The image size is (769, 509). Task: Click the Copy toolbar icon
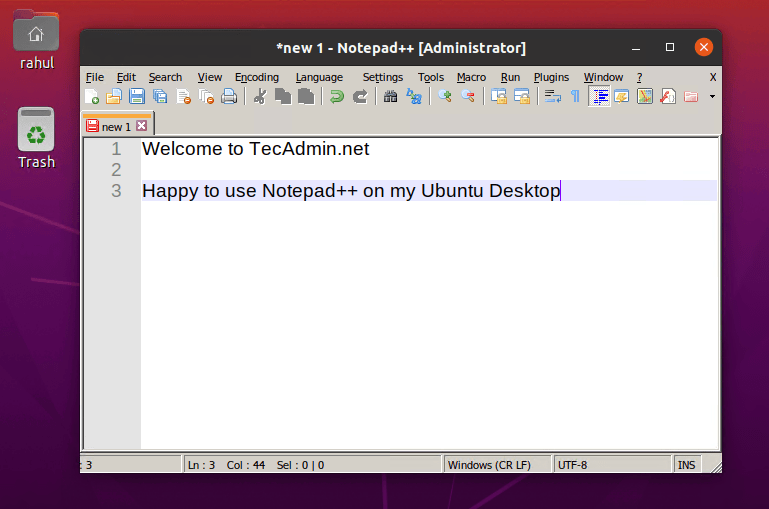coord(283,97)
